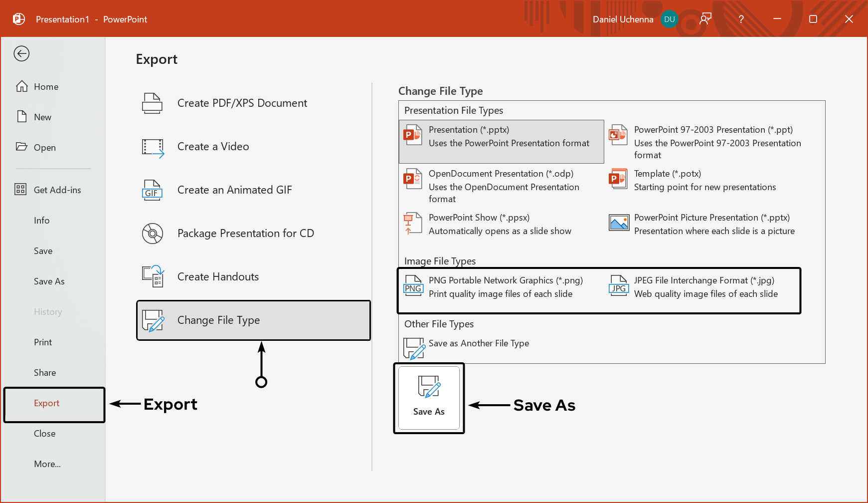Select Presentation (*.pptx) file type
Screen dimensions: 868x503
point(501,141)
